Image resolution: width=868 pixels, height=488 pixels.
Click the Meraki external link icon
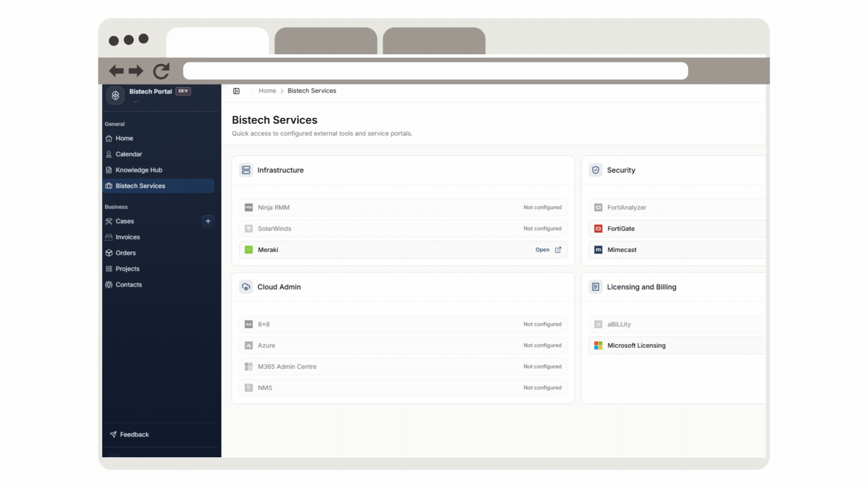pyautogui.click(x=558, y=249)
